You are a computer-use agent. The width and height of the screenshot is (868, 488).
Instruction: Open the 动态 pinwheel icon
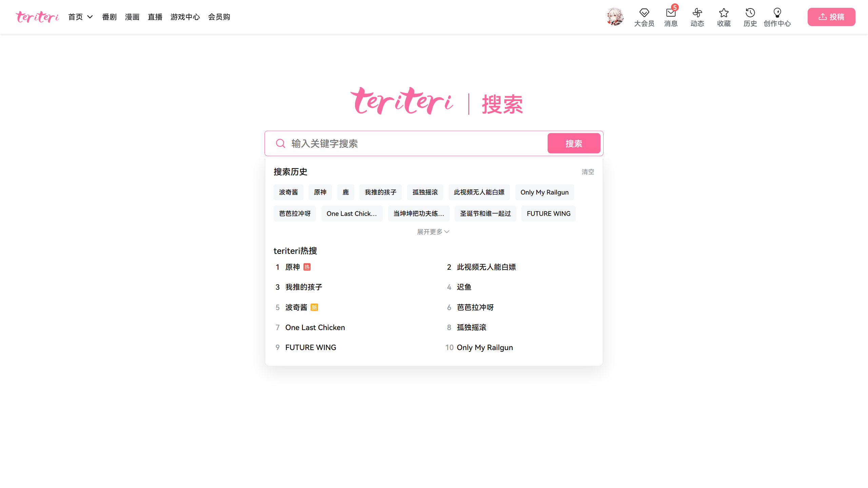pos(697,13)
